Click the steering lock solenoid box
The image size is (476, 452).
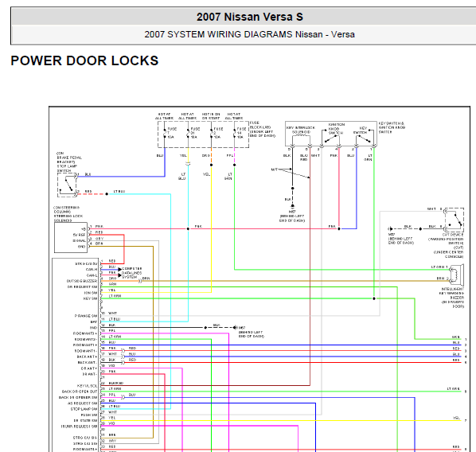[x=71, y=238]
